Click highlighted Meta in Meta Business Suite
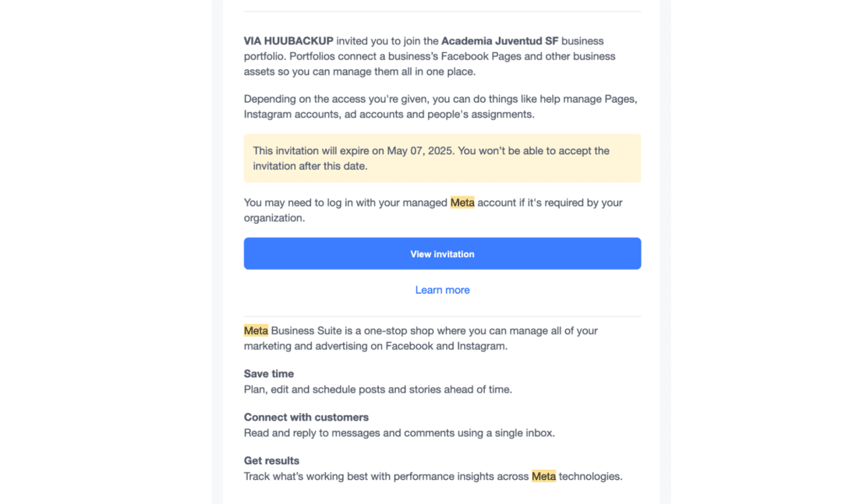This screenshot has width=842, height=504. click(x=256, y=330)
